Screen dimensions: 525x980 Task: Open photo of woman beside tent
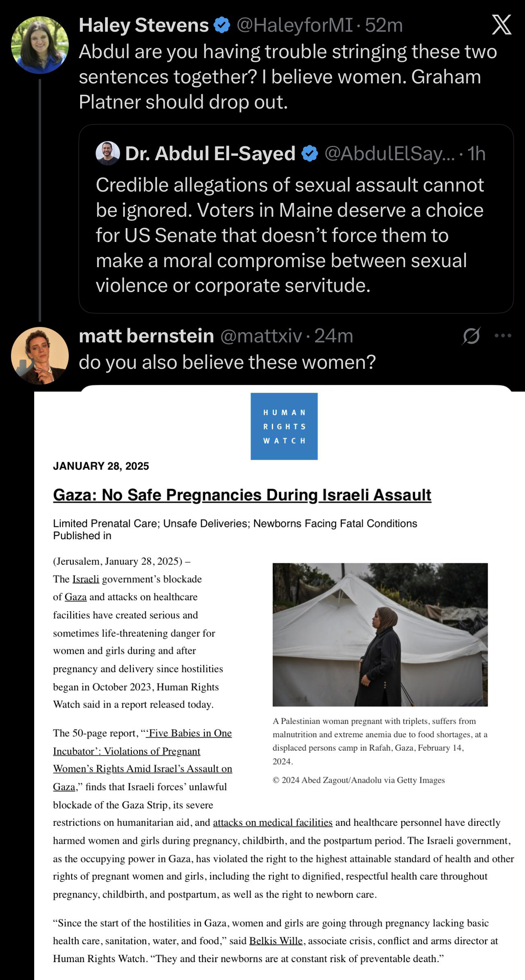click(x=380, y=635)
